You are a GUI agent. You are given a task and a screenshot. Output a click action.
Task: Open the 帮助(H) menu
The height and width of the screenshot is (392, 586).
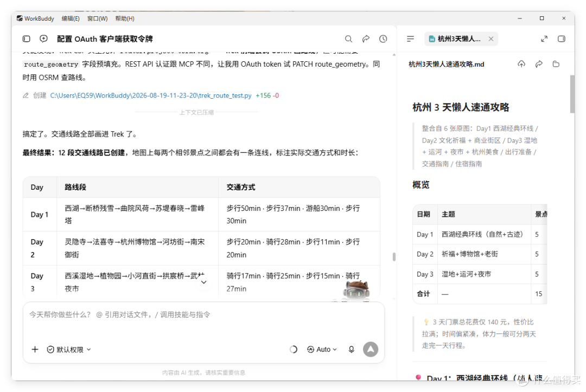[x=124, y=18]
